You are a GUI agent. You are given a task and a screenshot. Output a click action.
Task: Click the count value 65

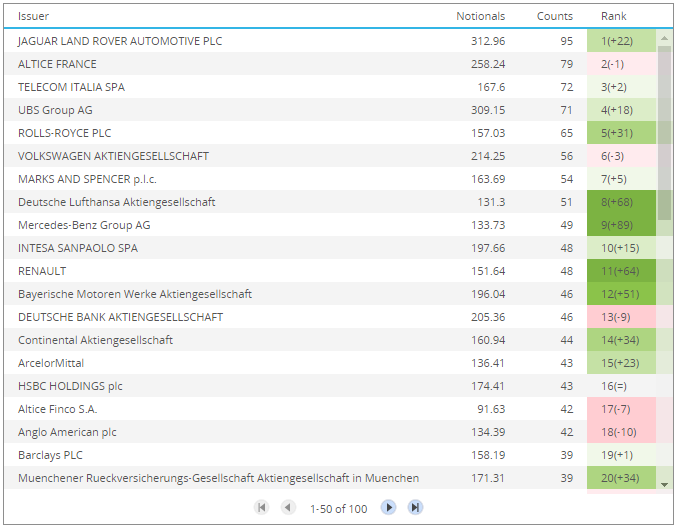pyautogui.click(x=566, y=133)
